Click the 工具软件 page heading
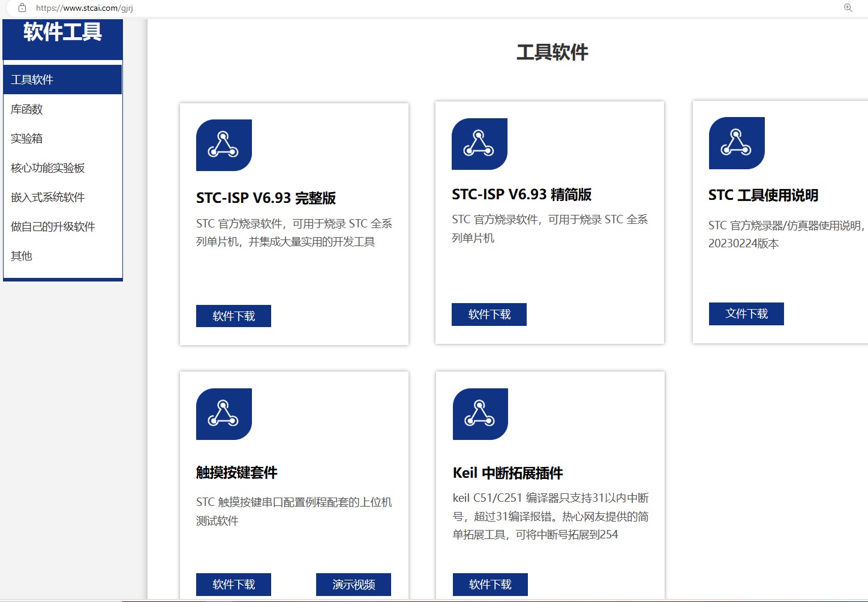 click(x=552, y=52)
